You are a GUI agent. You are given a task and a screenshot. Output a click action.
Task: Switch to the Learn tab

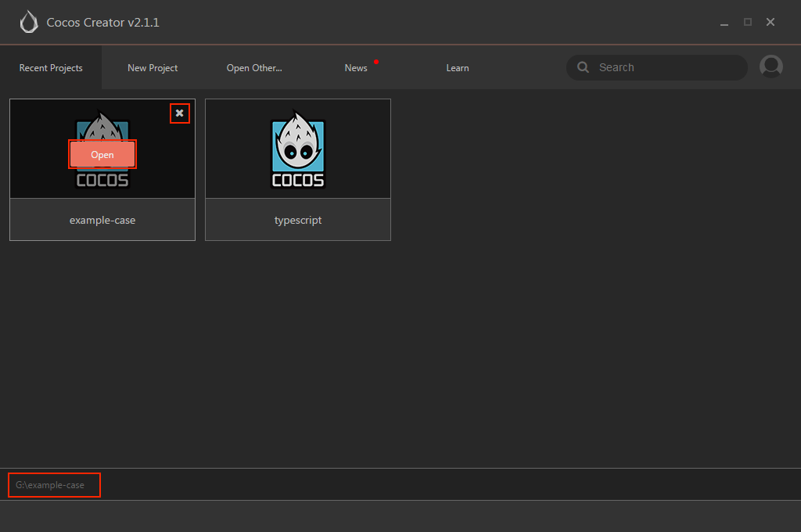tap(457, 67)
